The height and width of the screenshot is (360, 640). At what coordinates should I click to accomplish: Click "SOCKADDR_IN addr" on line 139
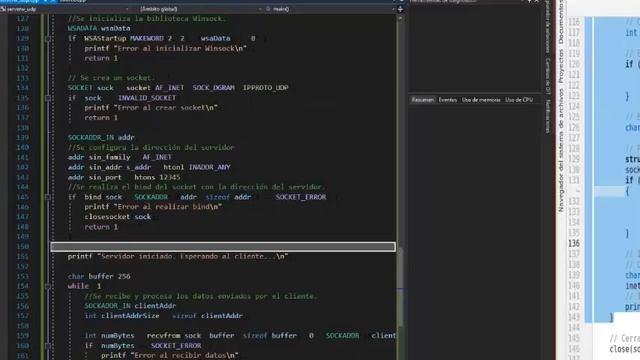coord(101,138)
